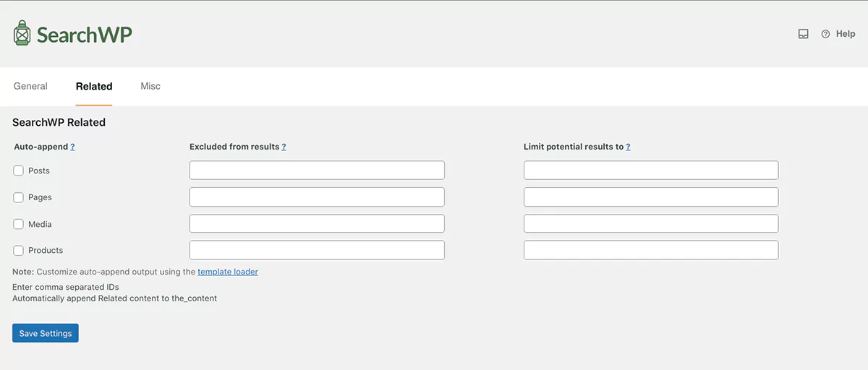The image size is (868, 370).
Task: Enable auto-append for Media
Action: tap(19, 224)
